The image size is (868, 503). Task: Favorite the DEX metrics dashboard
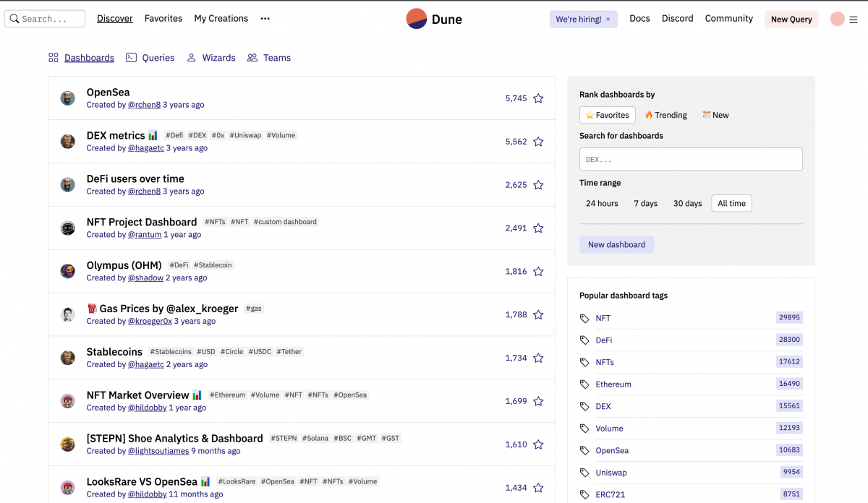(538, 142)
